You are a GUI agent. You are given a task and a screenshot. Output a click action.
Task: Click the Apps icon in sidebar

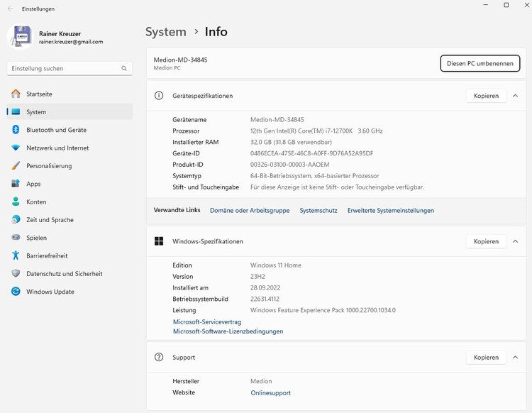(x=16, y=184)
